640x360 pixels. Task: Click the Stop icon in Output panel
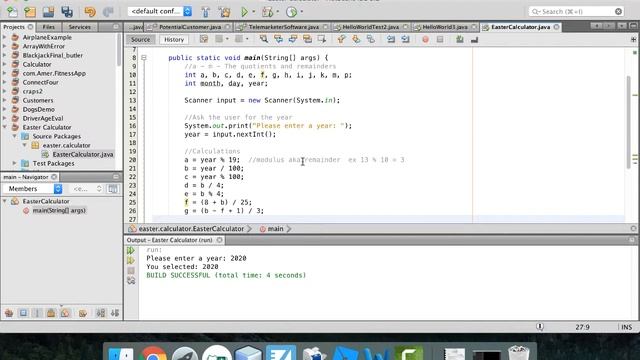tap(131, 270)
